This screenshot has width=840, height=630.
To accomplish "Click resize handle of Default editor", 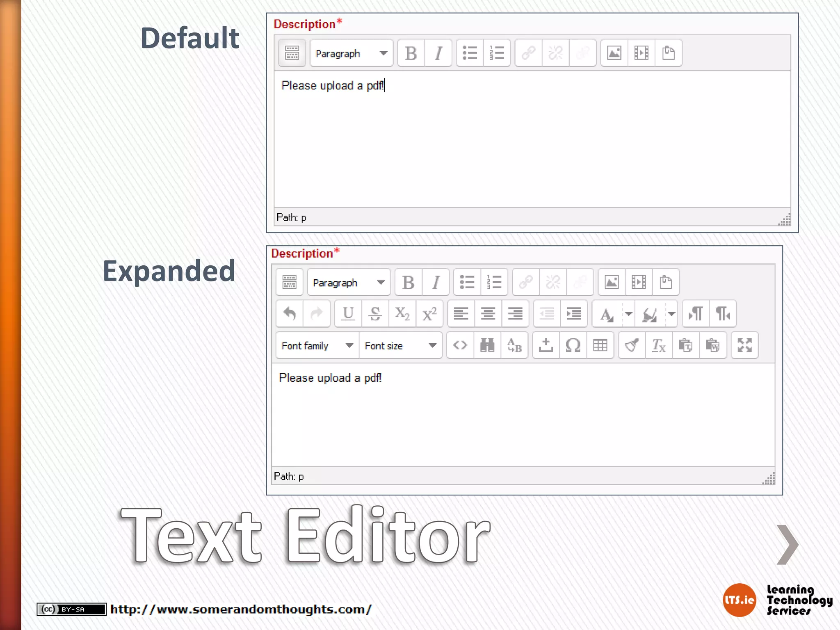I will click(784, 220).
